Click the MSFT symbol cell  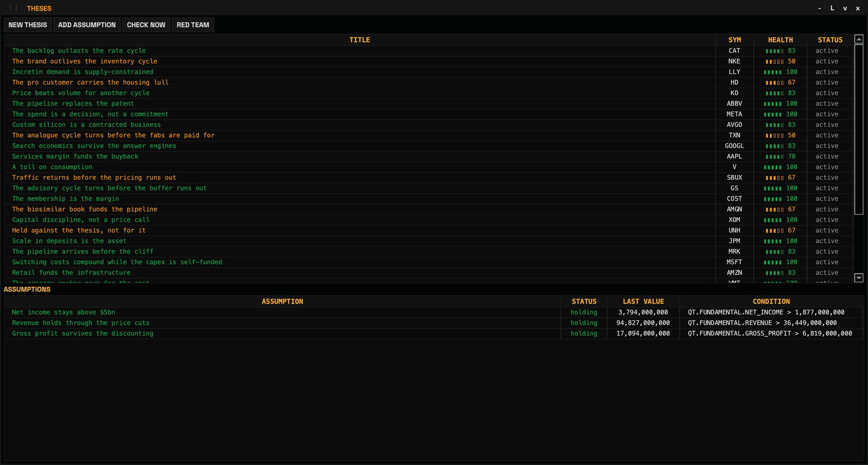tap(735, 262)
